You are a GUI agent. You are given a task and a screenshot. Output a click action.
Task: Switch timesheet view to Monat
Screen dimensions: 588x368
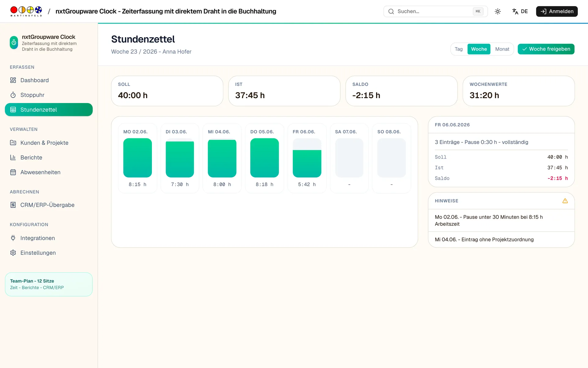(x=502, y=49)
